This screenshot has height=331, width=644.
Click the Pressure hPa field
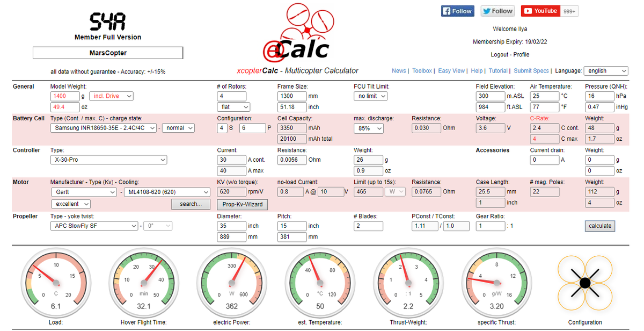[599, 96]
